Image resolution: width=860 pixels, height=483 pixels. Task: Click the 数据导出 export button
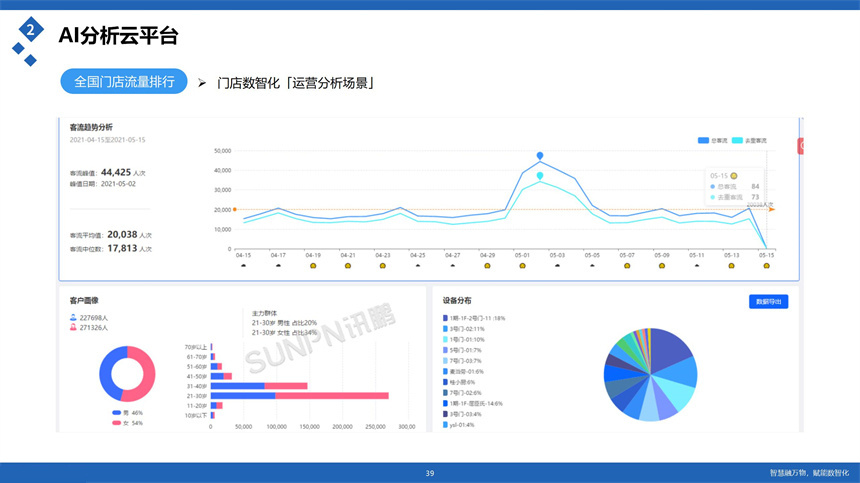click(768, 302)
